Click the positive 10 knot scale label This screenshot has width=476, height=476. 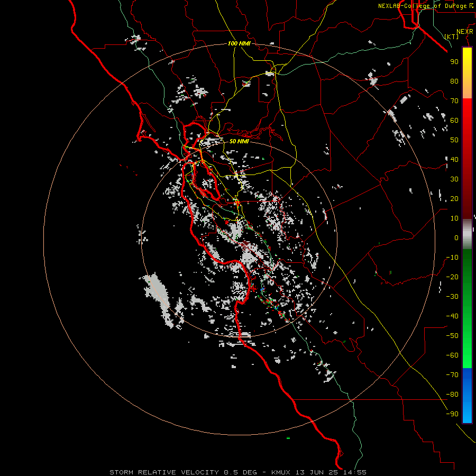[x=454, y=218]
